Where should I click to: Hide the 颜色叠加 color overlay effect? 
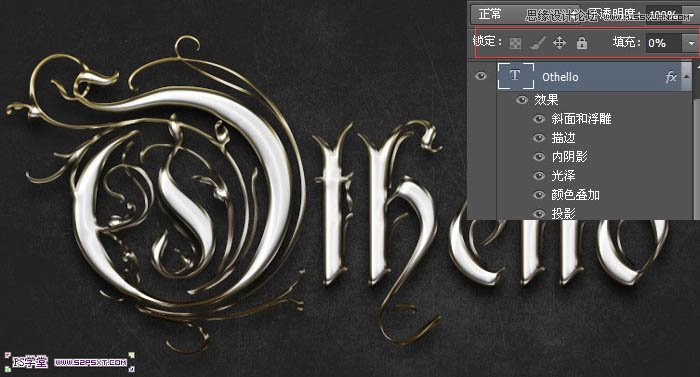tap(539, 195)
